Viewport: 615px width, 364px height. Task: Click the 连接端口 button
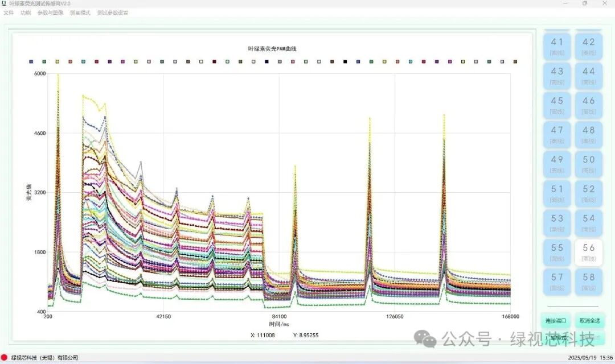(556, 321)
